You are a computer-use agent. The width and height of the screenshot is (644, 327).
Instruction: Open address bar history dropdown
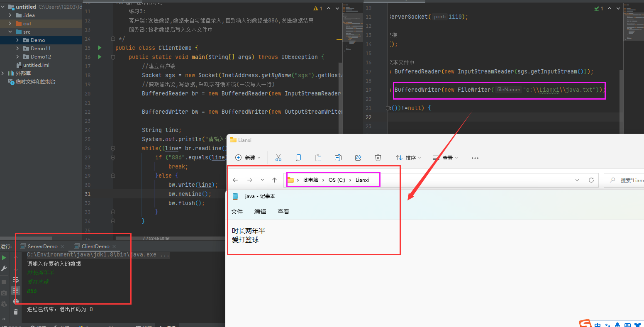(x=577, y=180)
